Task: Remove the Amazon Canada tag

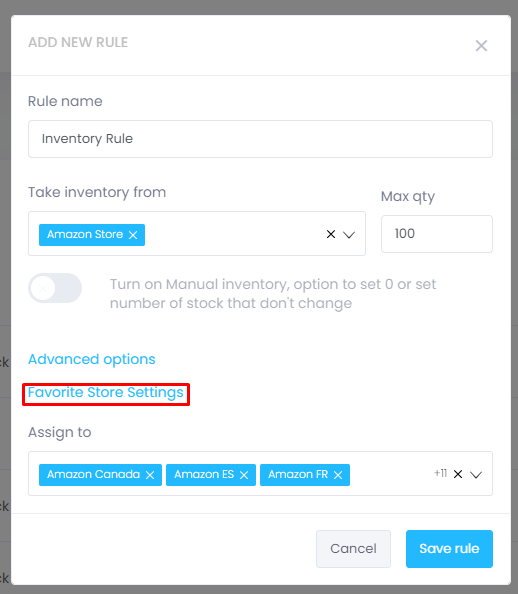Action: click(150, 475)
